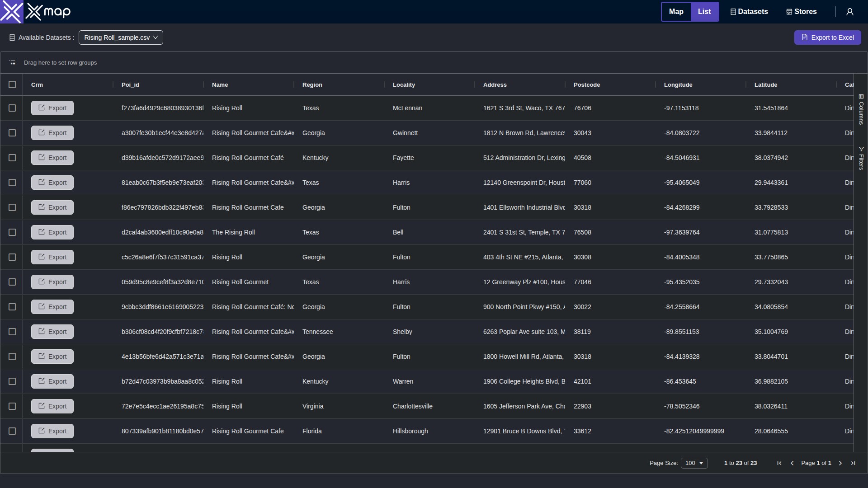Open the Filters side panel
Image resolution: width=868 pixels, height=488 pixels.
[861, 158]
